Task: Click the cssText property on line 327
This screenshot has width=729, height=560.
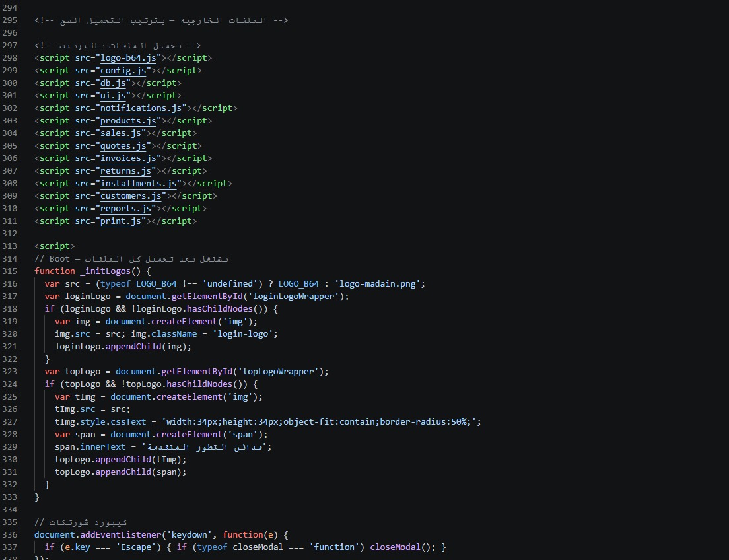Action: (128, 423)
